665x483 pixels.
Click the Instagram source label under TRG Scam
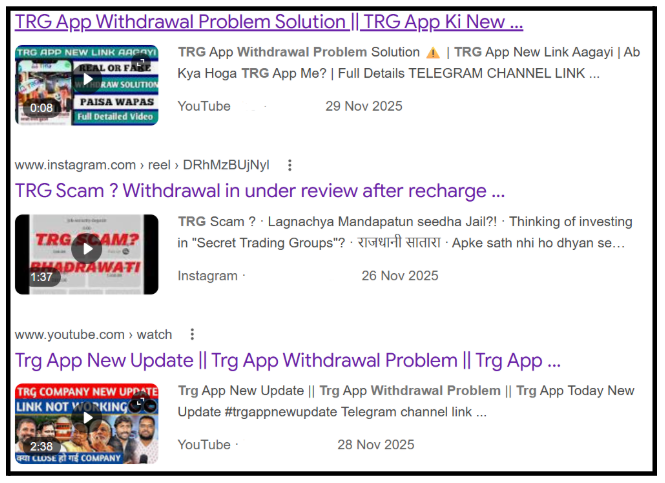click(207, 276)
